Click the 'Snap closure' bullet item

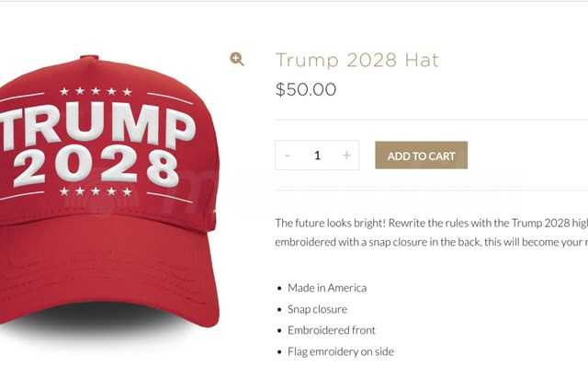[x=317, y=309]
